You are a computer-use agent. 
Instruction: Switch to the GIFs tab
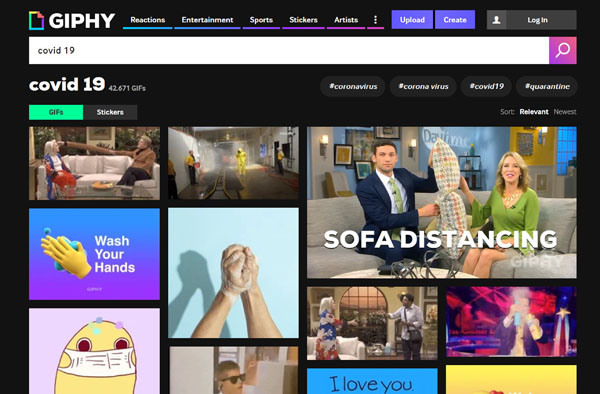pyautogui.click(x=56, y=112)
